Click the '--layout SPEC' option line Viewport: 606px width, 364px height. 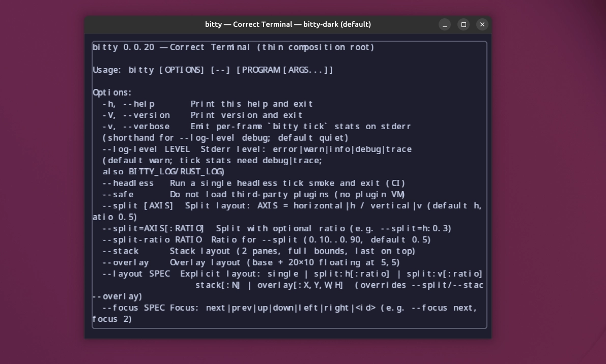(293, 274)
